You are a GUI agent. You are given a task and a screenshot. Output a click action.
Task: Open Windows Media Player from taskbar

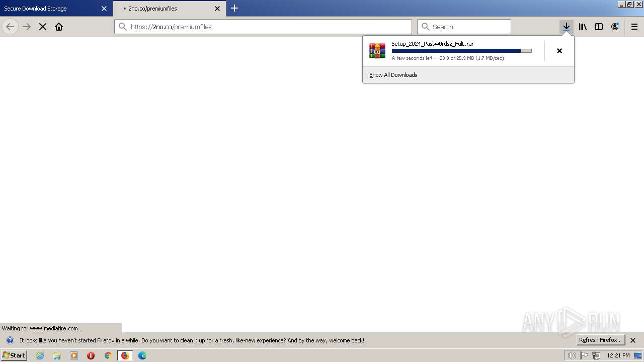pyautogui.click(x=74, y=355)
